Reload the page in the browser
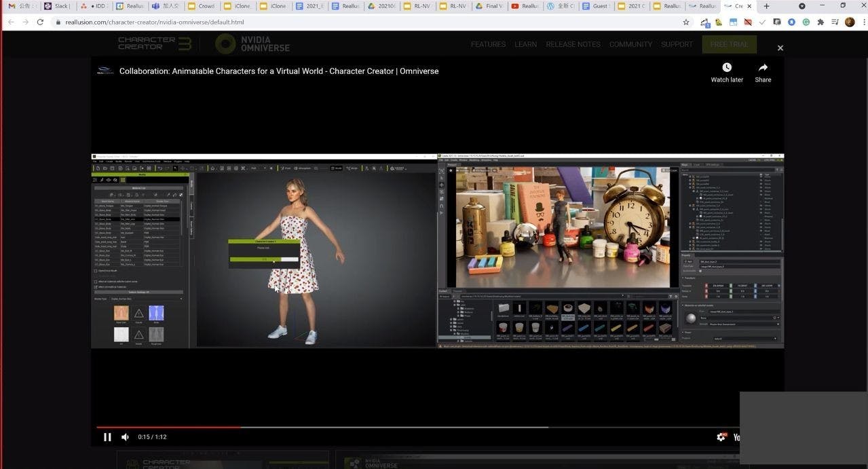868x469 pixels. click(x=40, y=22)
